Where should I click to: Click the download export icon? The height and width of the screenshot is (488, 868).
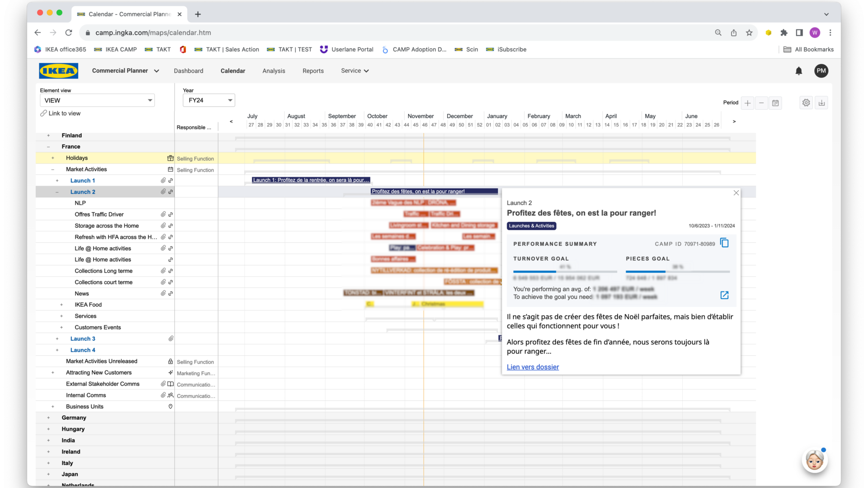point(821,103)
